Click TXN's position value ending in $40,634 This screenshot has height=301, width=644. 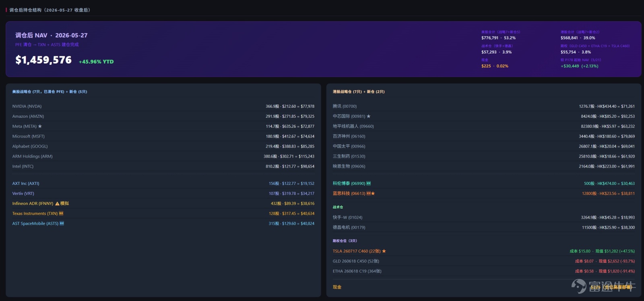click(291, 213)
